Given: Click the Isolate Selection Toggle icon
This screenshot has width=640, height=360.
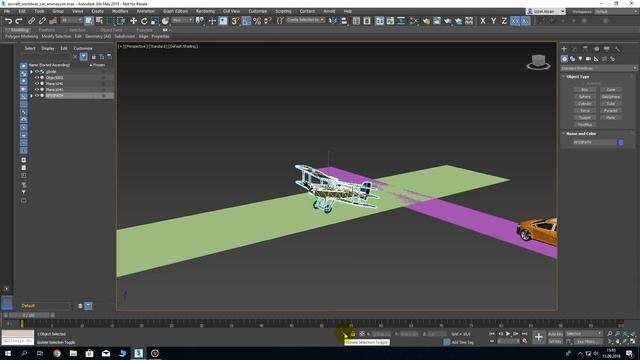Looking at the screenshot, I should click(x=345, y=334).
